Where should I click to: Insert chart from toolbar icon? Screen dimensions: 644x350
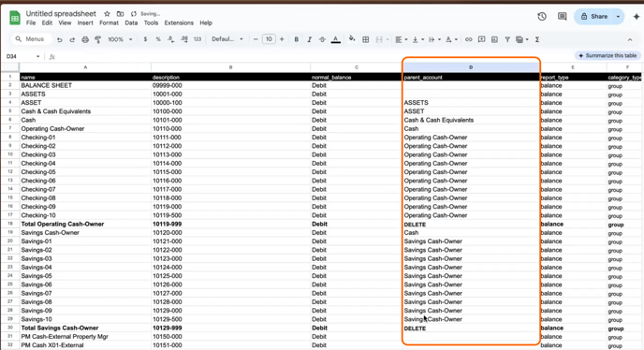coord(494,39)
